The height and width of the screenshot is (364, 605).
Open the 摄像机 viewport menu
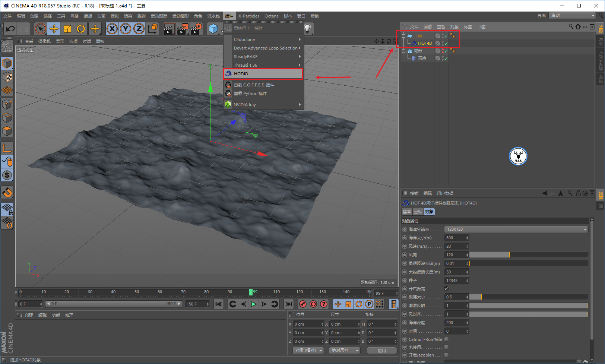(44, 41)
